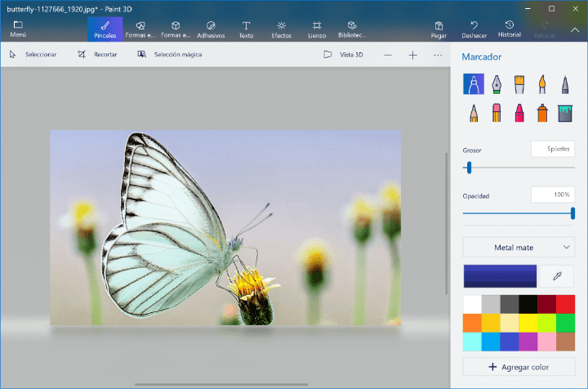Click the current color preview swatch
Image resolution: width=588 pixels, height=389 pixels.
tap(500, 276)
